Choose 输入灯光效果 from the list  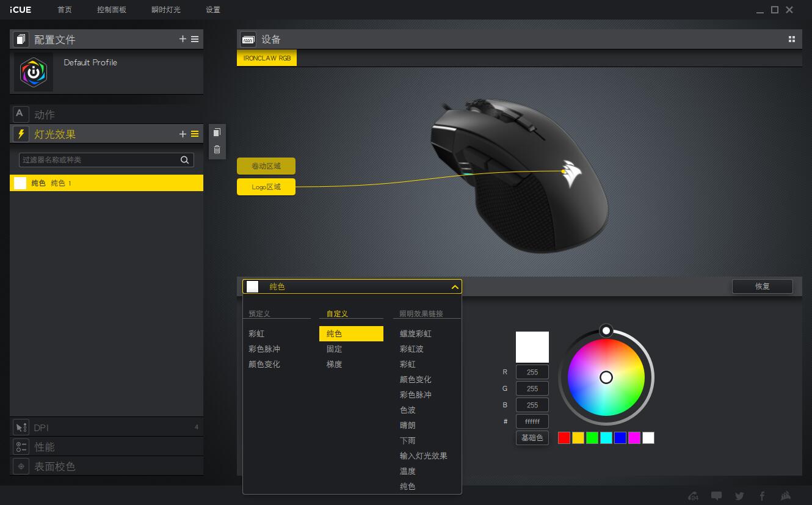tap(424, 456)
